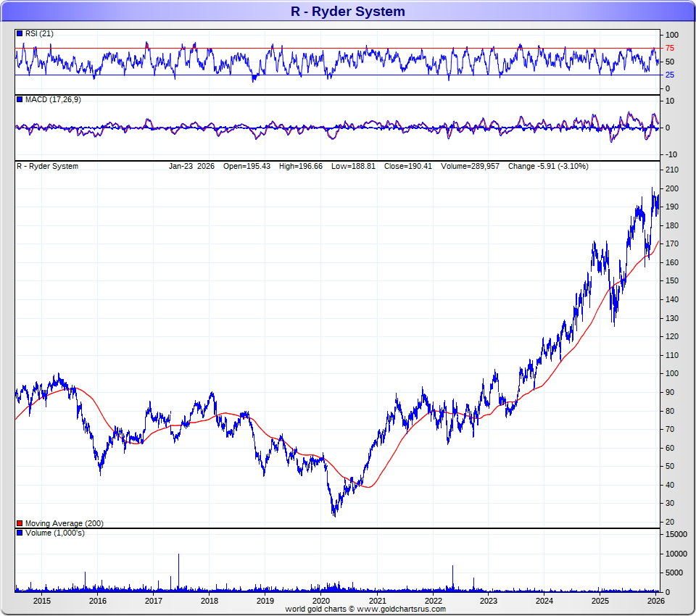Select the Jan-23 2026 date text

[191, 166]
